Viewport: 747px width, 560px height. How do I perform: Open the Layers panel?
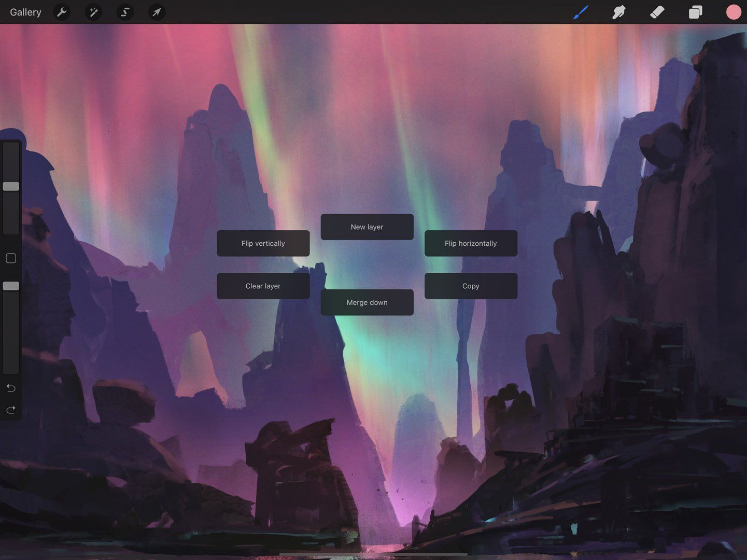pyautogui.click(x=695, y=12)
